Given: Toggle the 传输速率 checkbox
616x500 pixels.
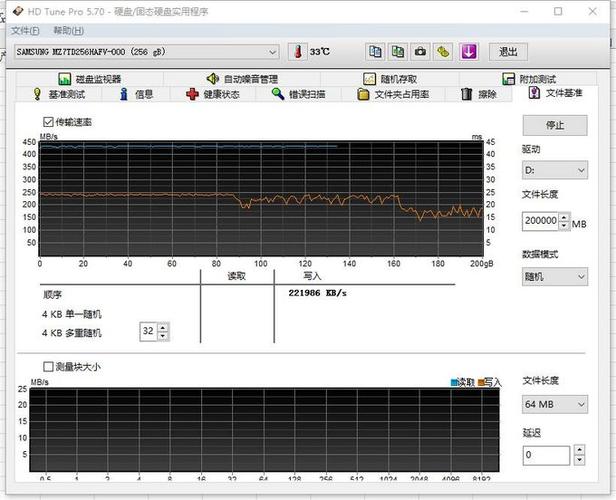Looking at the screenshot, I should click(48, 122).
